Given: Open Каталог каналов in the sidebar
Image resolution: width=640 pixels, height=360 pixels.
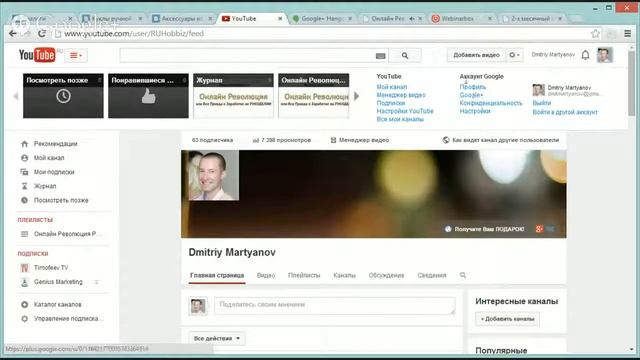Looking at the screenshot, I should tap(58, 304).
